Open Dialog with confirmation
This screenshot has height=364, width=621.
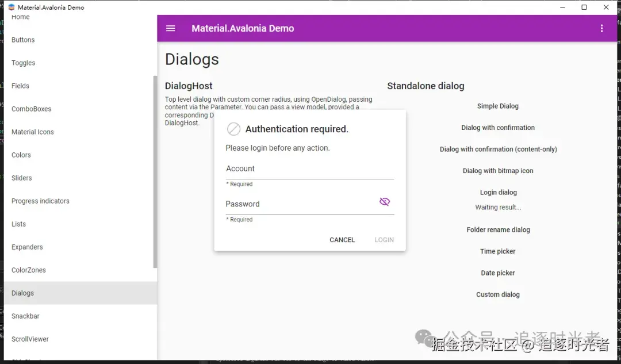click(x=498, y=128)
